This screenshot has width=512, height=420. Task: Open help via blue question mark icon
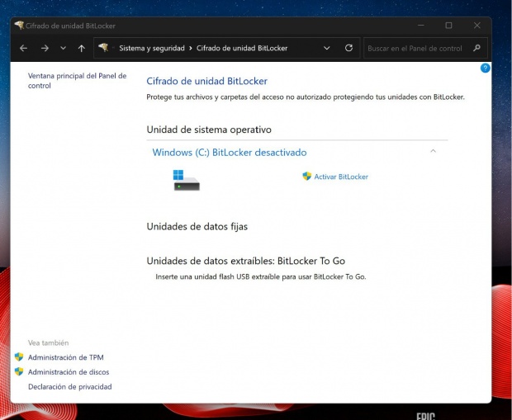tap(486, 68)
